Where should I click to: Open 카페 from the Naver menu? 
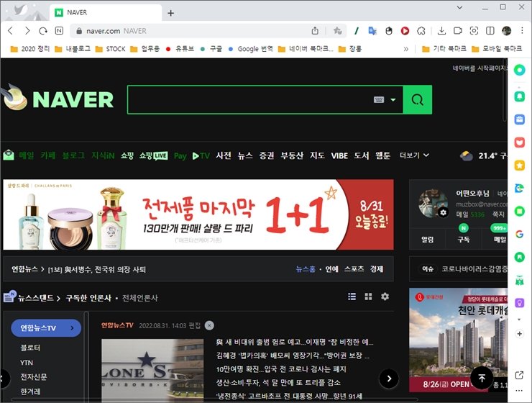click(48, 155)
